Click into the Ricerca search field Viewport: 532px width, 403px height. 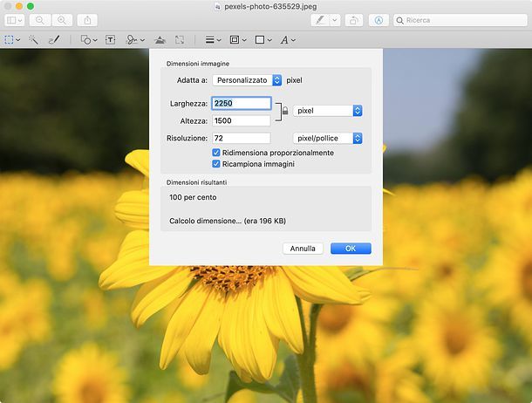click(460, 20)
